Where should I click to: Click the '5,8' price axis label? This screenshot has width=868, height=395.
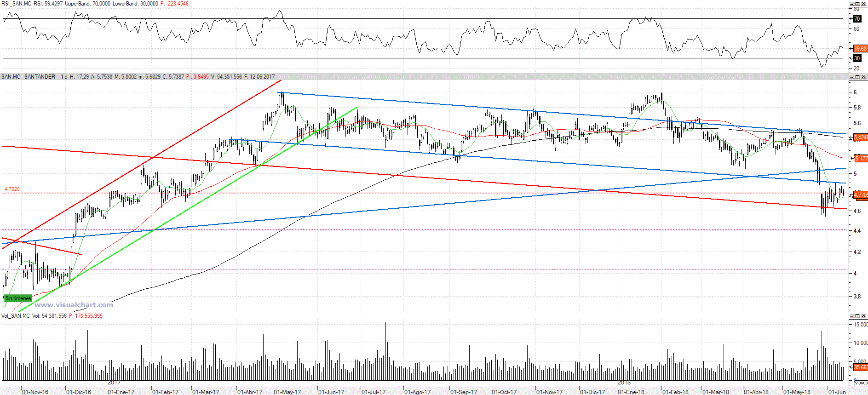click(x=857, y=108)
